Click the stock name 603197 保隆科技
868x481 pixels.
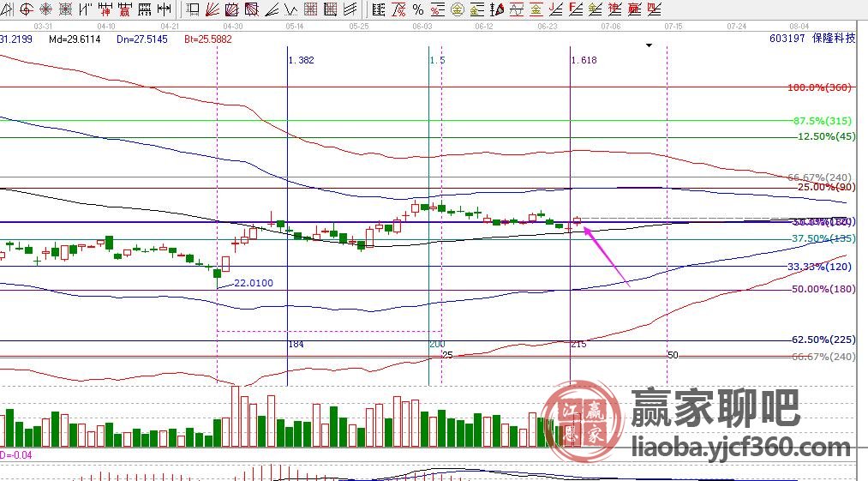812,39
